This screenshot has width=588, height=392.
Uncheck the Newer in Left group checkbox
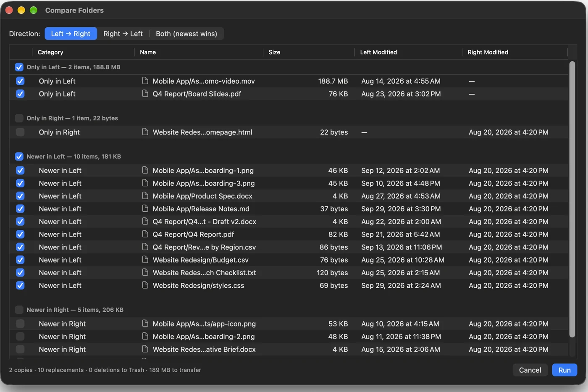click(x=19, y=157)
